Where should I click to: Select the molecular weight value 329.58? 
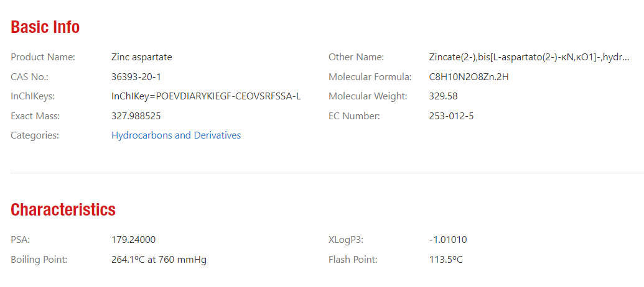tap(443, 96)
